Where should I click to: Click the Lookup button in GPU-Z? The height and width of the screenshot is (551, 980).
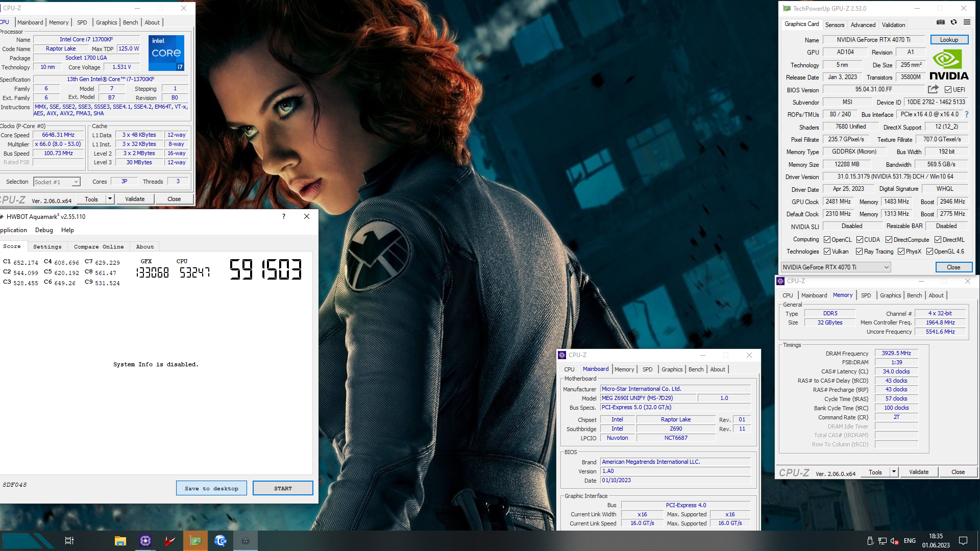tap(949, 40)
